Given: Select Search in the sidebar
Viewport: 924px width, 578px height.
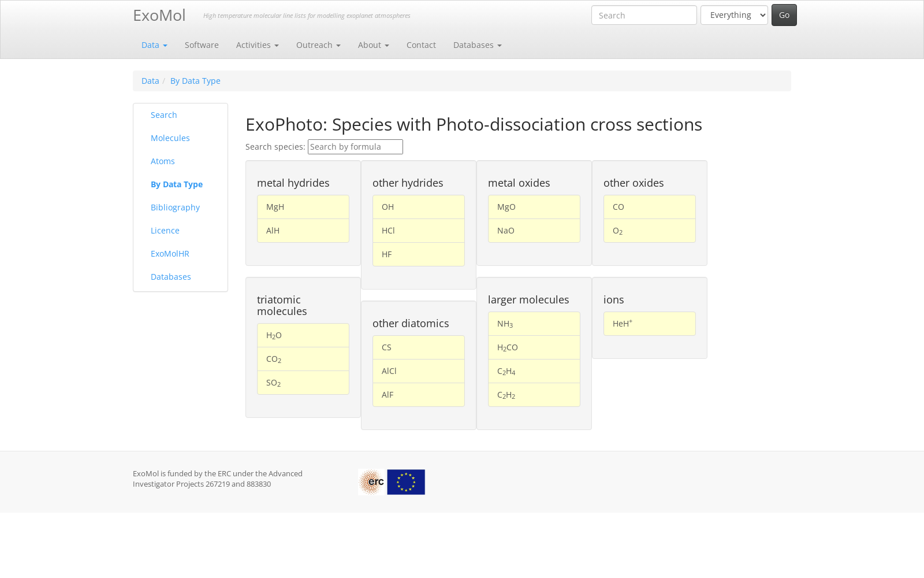Looking at the screenshot, I should tap(164, 115).
